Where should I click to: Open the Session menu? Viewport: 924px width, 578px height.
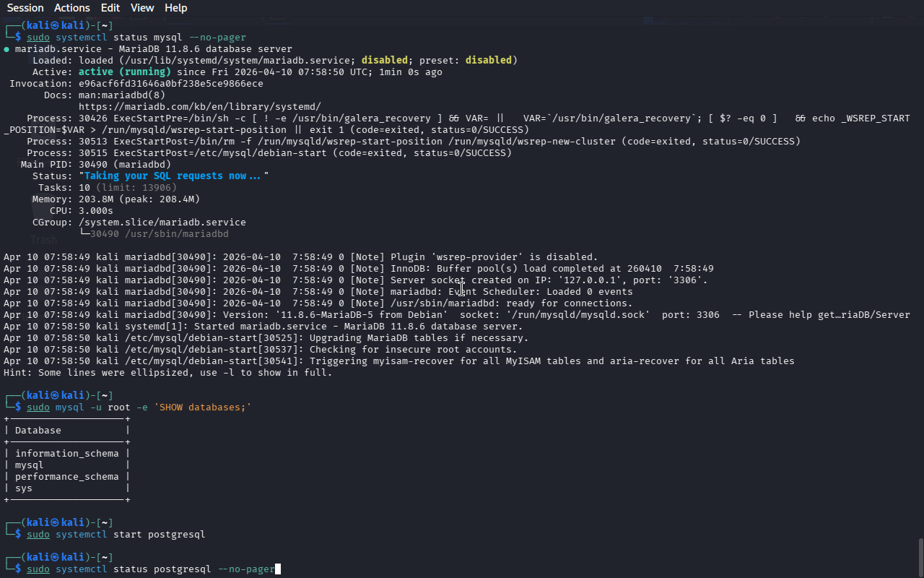25,8
